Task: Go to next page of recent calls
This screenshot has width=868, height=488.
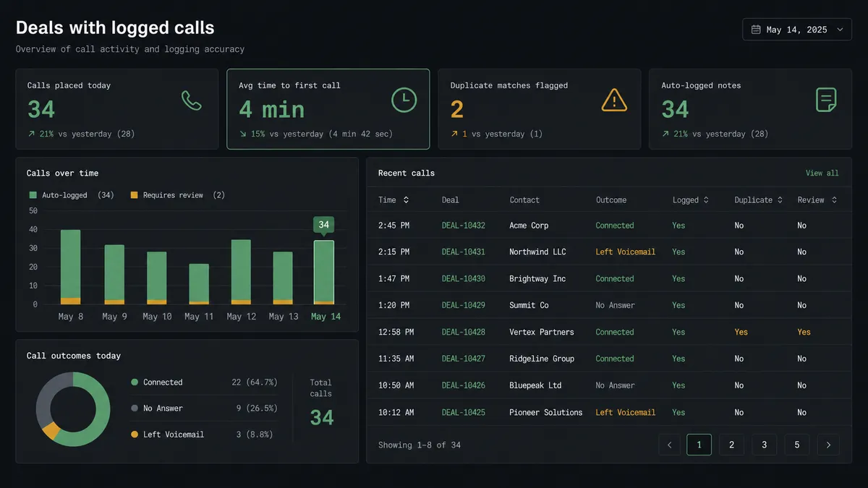Action: [828, 445]
